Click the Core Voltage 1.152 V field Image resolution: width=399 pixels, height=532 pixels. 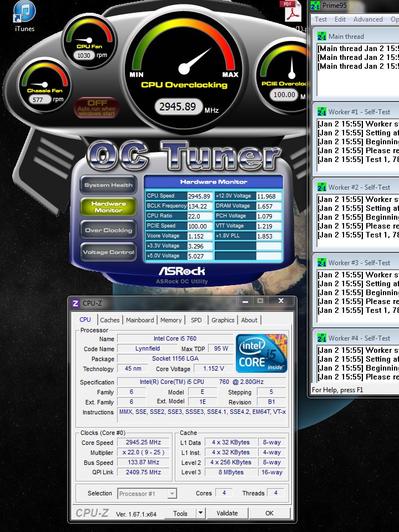point(214,368)
